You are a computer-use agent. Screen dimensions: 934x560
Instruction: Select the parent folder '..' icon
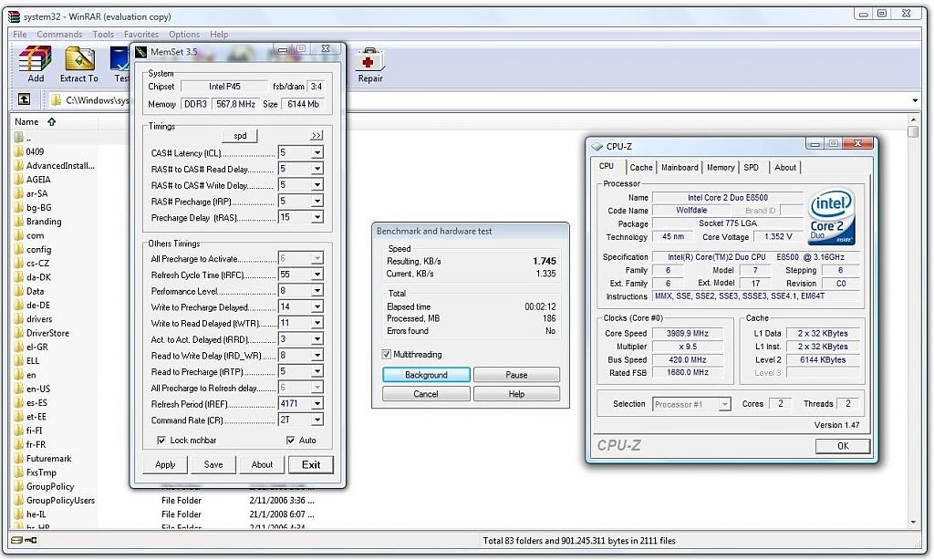19,138
